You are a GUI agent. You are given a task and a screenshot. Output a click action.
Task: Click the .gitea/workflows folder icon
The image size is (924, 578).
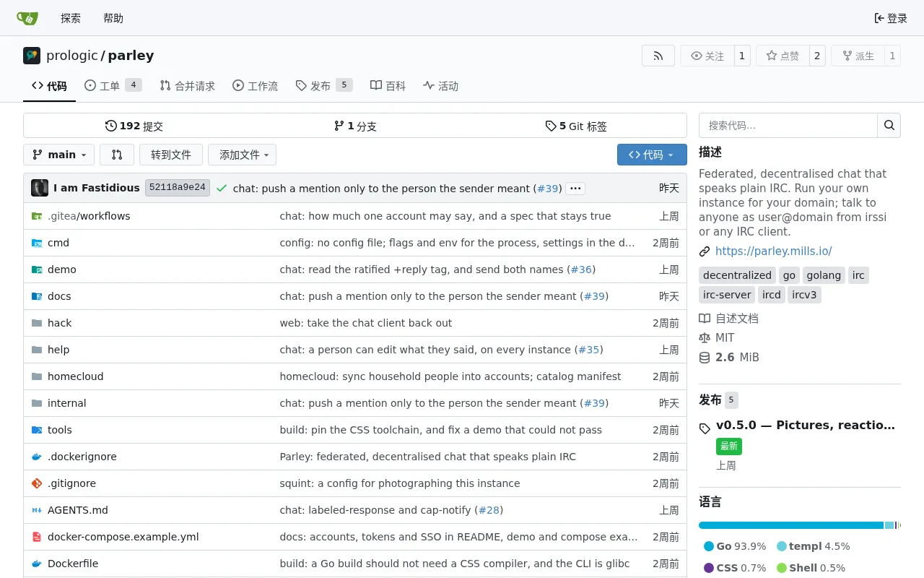(x=37, y=216)
